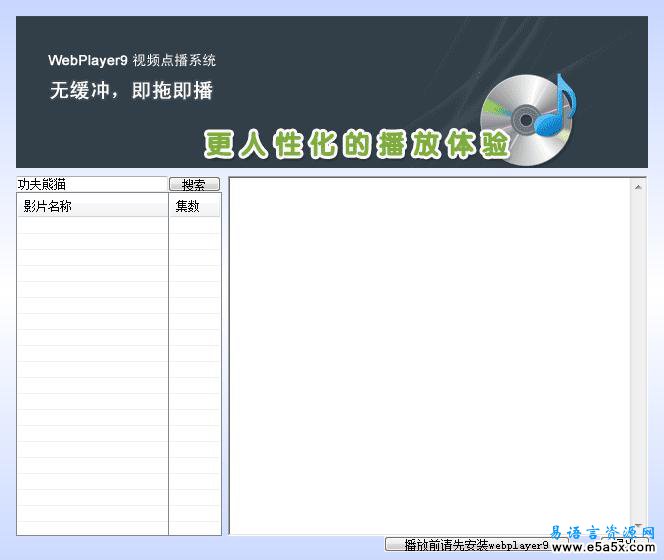Select the first empty row in movie list
The height and width of the screenshot is (560, 664).
(x=92, y=225)
